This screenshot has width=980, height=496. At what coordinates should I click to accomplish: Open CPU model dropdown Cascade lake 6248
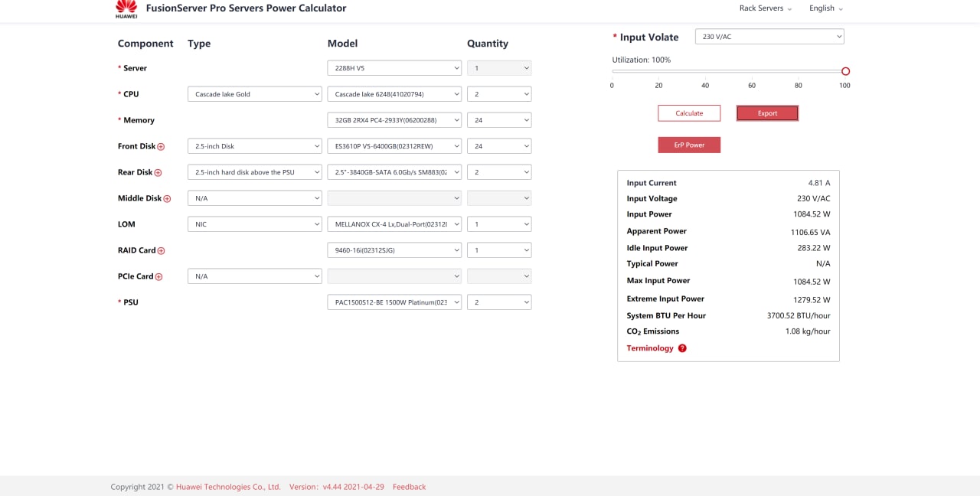394,94
